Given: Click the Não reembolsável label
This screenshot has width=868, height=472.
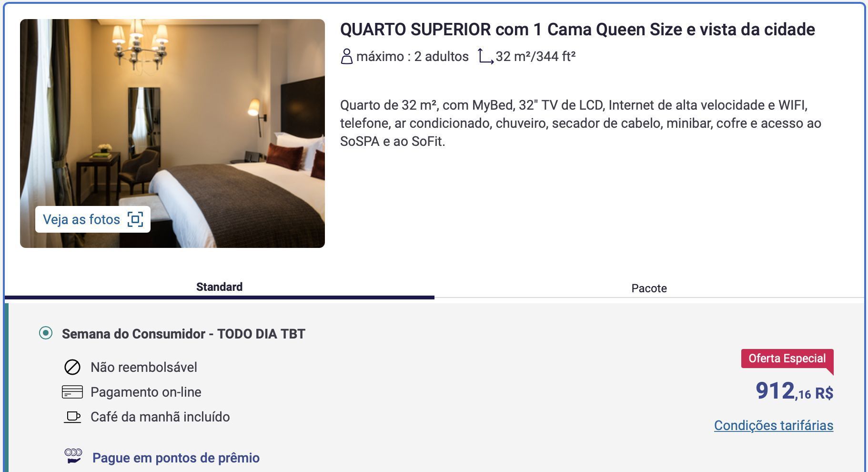Looking at the screenshot, I should pyautogui.click(x=144, y=367).
